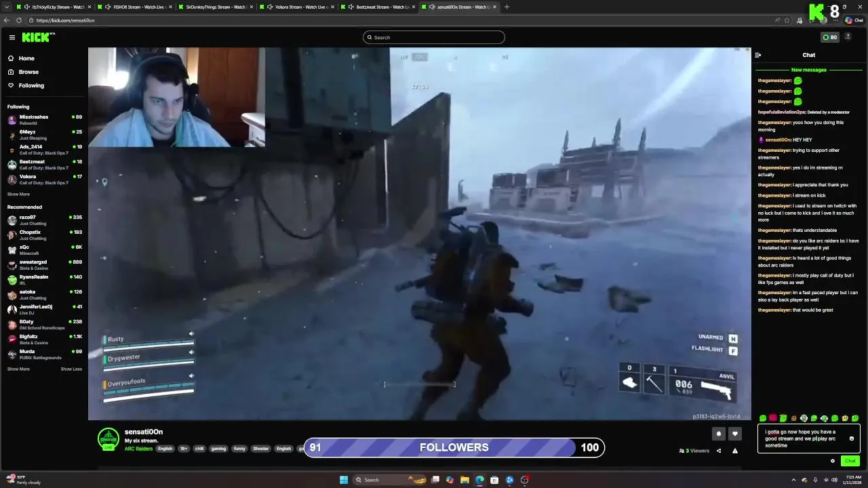Toggle system volume icon in the tray
This screenshot has width=868, height=488.
coord(834,480)
